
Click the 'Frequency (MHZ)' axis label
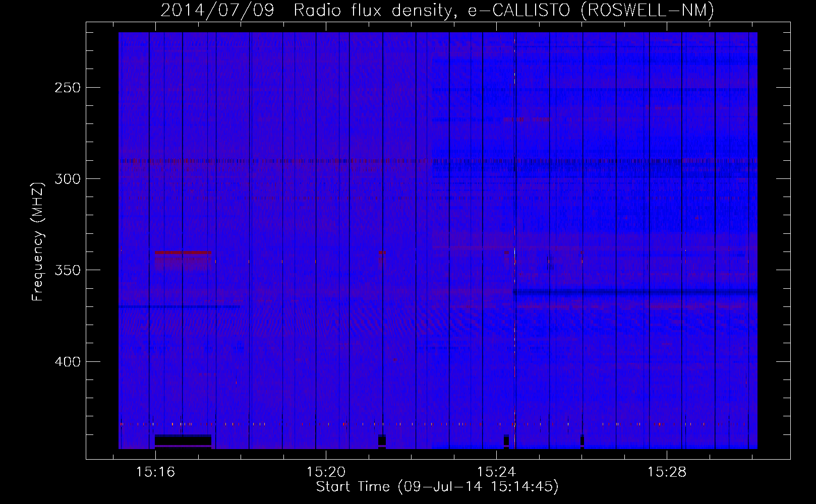[x=38, y=242]
